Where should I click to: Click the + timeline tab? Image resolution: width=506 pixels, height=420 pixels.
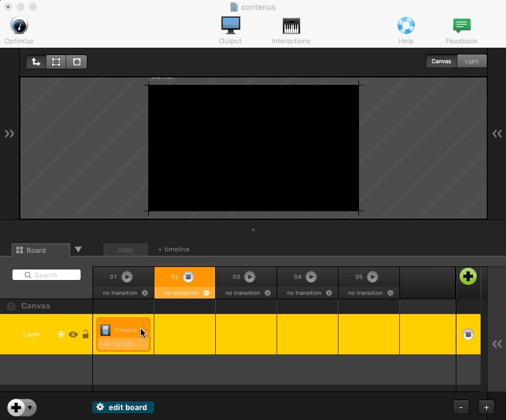point(174,249)
